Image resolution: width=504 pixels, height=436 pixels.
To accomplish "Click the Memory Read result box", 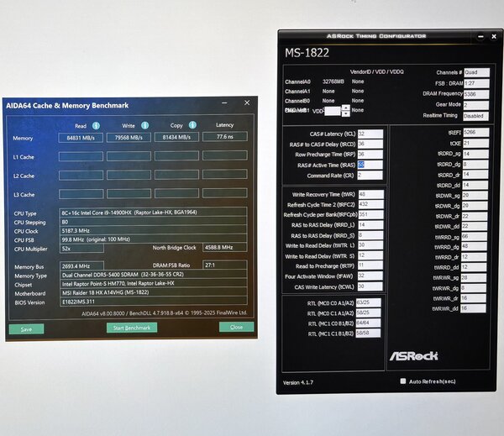I will (81, 138).
